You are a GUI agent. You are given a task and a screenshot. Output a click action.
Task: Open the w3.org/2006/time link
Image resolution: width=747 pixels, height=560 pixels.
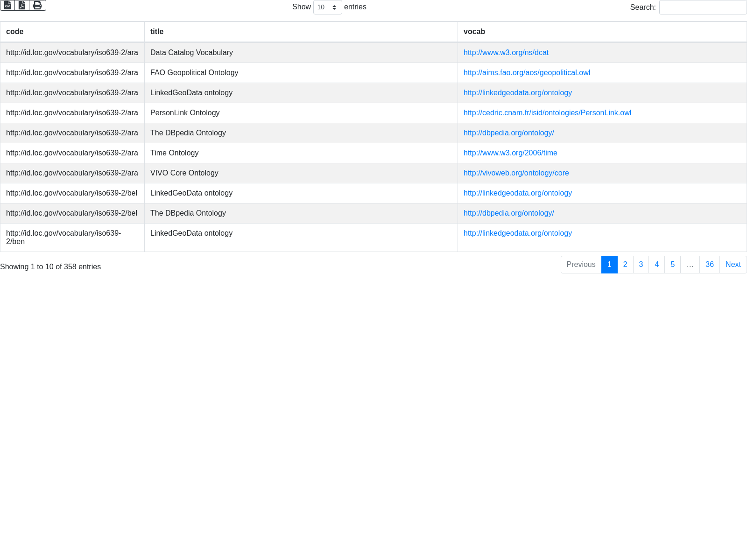(510, 153)
